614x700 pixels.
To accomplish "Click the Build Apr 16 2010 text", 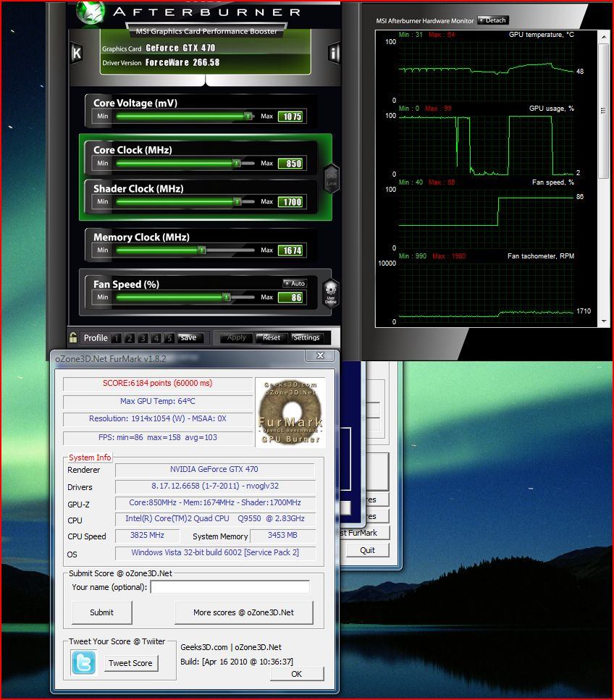I will tap(237, 662).
